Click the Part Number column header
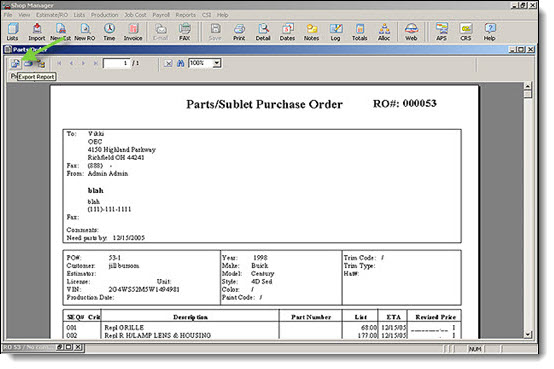The height and width of the screenshot is (369, 554). [x=311, y=317]
